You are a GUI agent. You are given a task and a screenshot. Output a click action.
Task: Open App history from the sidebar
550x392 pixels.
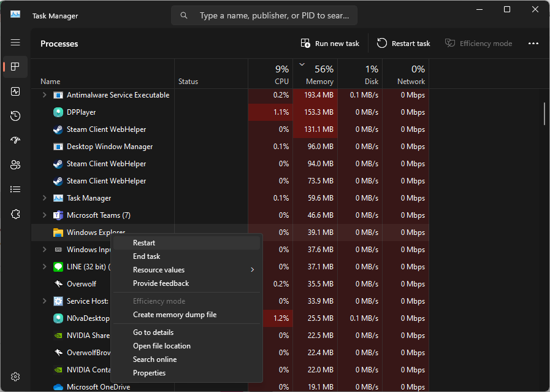[x=15, y=116]
